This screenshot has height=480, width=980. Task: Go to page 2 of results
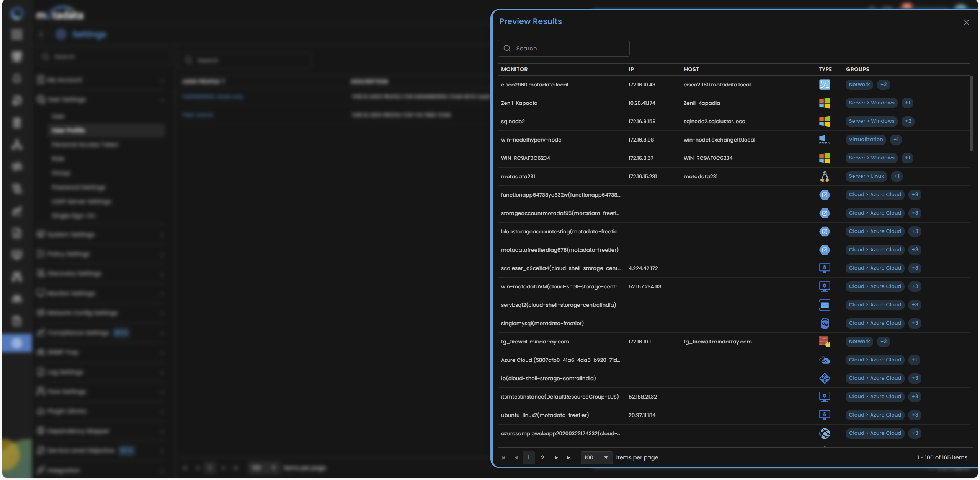542,457
